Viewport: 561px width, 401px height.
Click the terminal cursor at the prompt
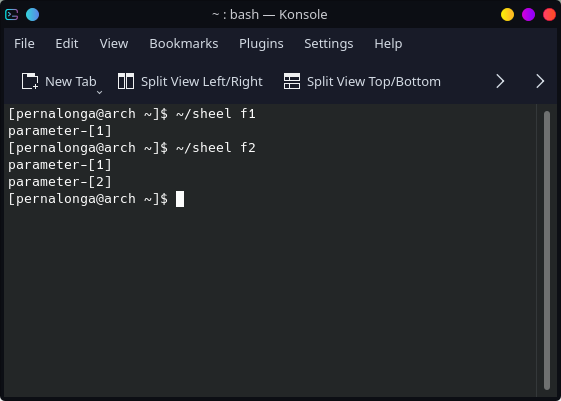[180, 199]
